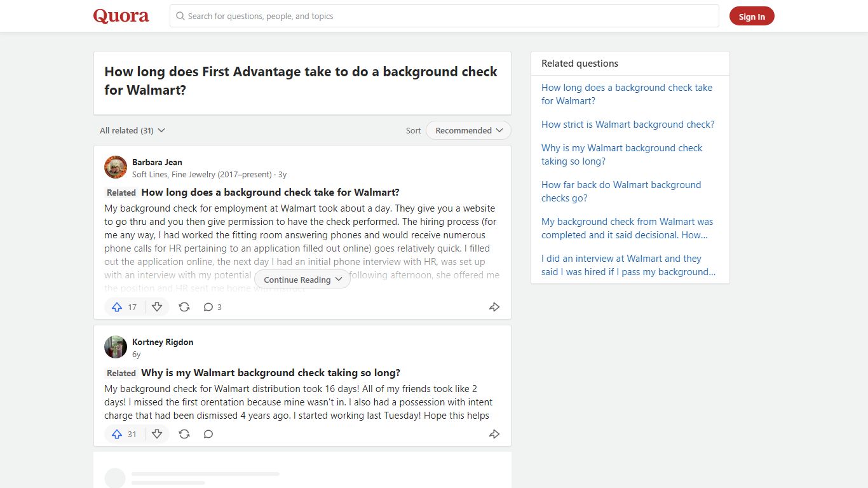Open Kortney Rigdon's profile picture
This screenshot has width=868, height=488.
(x=116, y=347)
